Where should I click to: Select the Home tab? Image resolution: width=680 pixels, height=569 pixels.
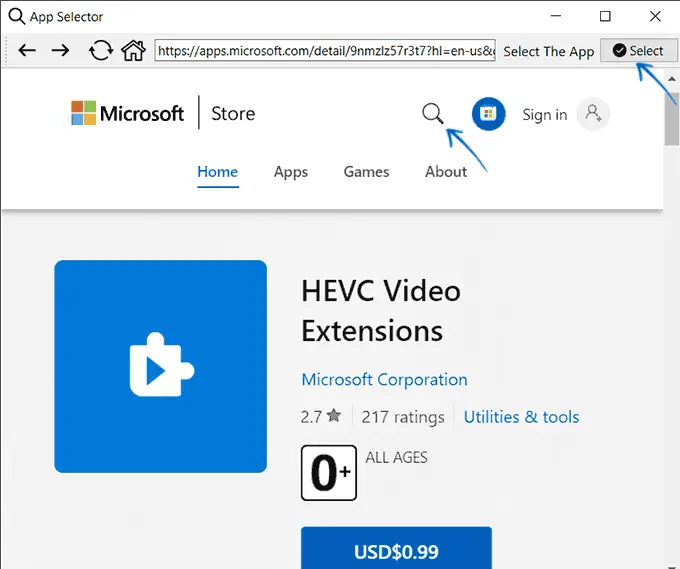[217, 172]
